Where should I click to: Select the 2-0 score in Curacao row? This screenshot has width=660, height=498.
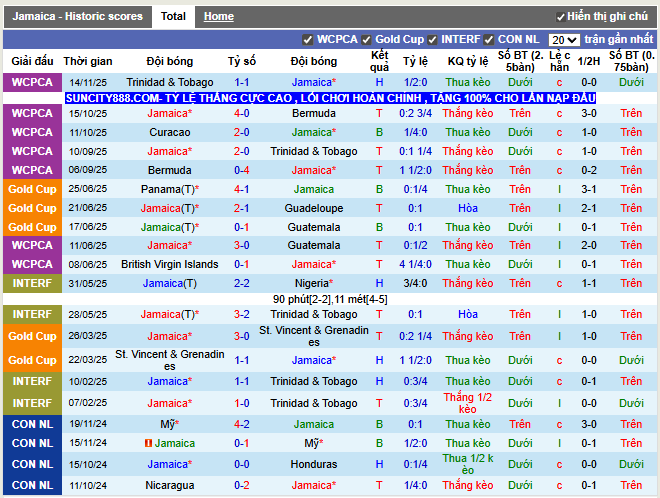[x=242, y=132]
